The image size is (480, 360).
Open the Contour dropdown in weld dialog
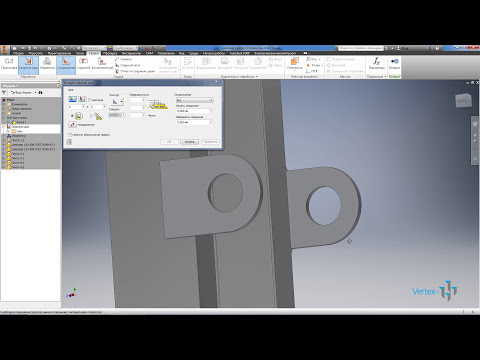pyautogui.click(x=117, y=102)
